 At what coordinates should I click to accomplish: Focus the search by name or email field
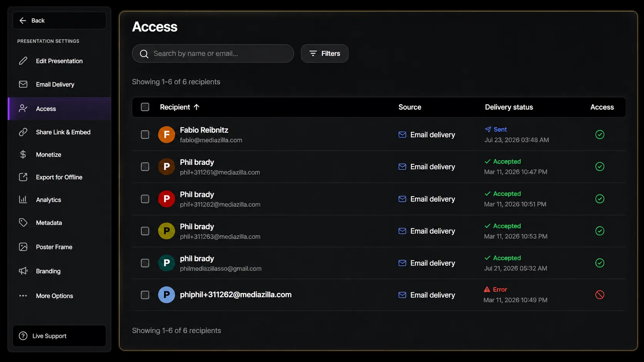pos(213,53)
